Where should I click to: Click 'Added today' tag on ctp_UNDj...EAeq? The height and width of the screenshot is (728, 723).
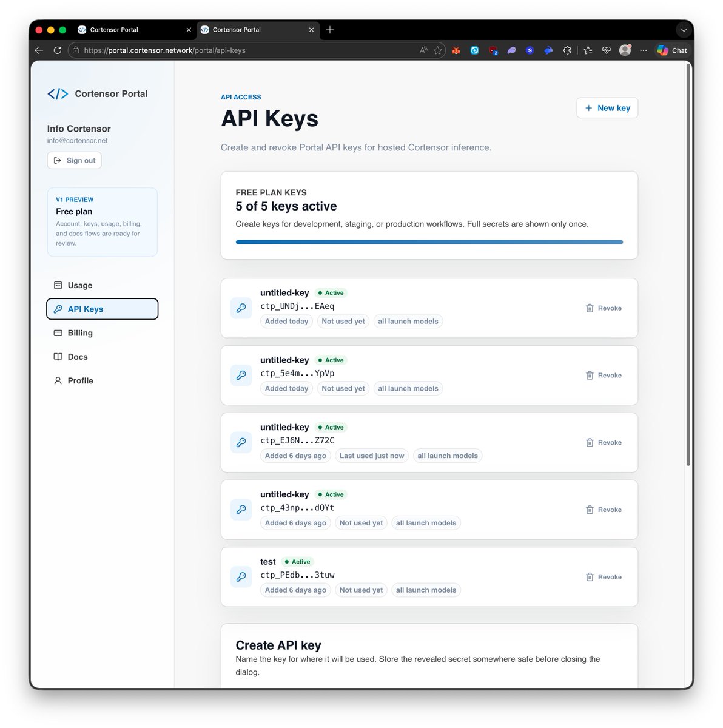point(286,322)
